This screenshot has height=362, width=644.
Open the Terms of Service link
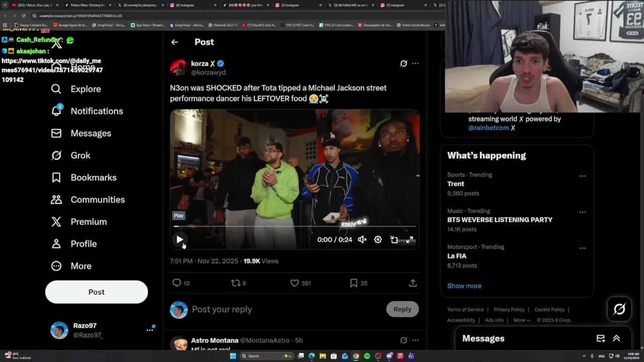[x=465, y=310]
